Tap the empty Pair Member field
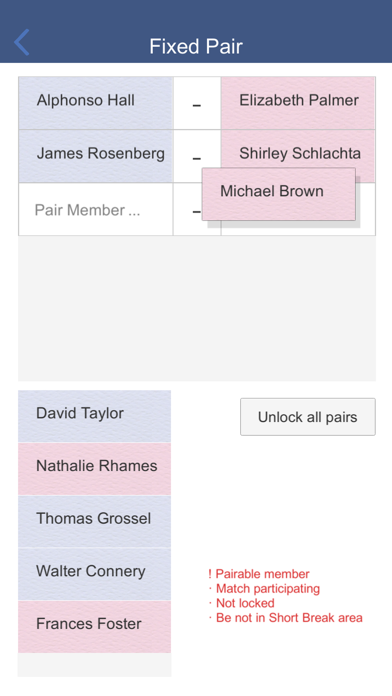392x696 pixels. pyautogui.click(x=95, y=209)
